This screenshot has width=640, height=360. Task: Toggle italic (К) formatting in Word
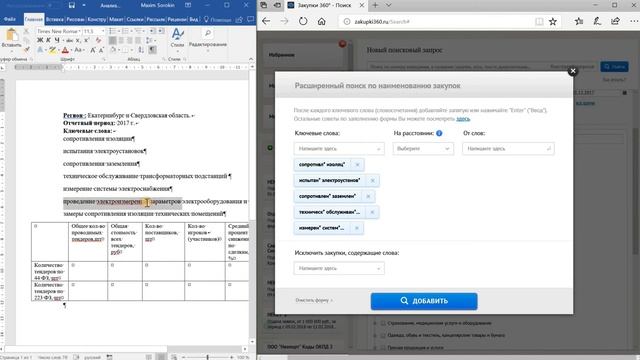pos(48,40)
